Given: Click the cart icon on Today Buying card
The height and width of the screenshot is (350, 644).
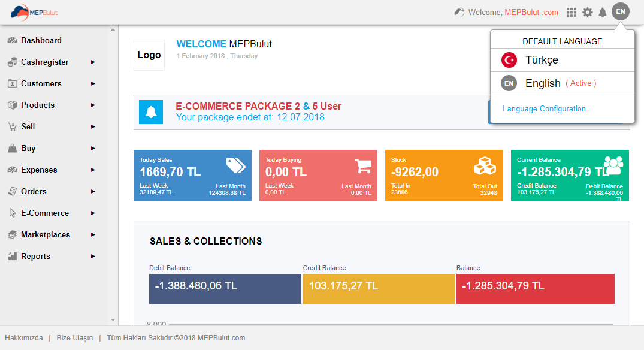Looking at the screenshot, I should (x=363, y=166).
